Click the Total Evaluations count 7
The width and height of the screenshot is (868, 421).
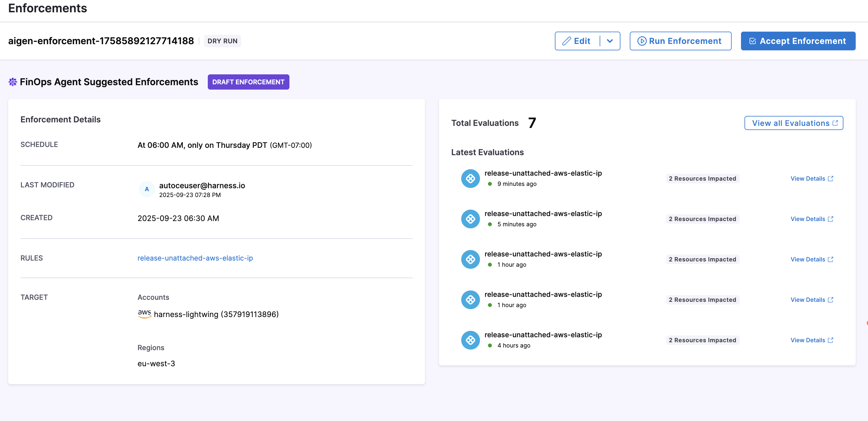pyautogui.click(x=532, y=123)
